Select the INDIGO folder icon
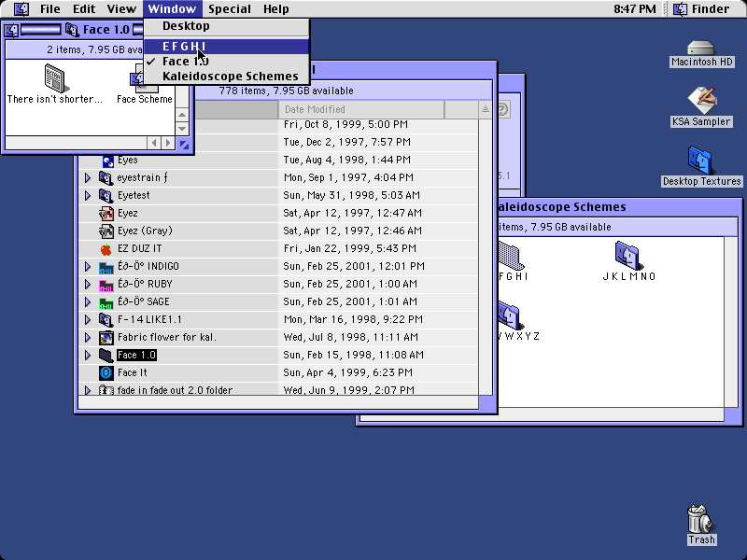The height and width of the screenshot is (560, 747). coord(106,267)
